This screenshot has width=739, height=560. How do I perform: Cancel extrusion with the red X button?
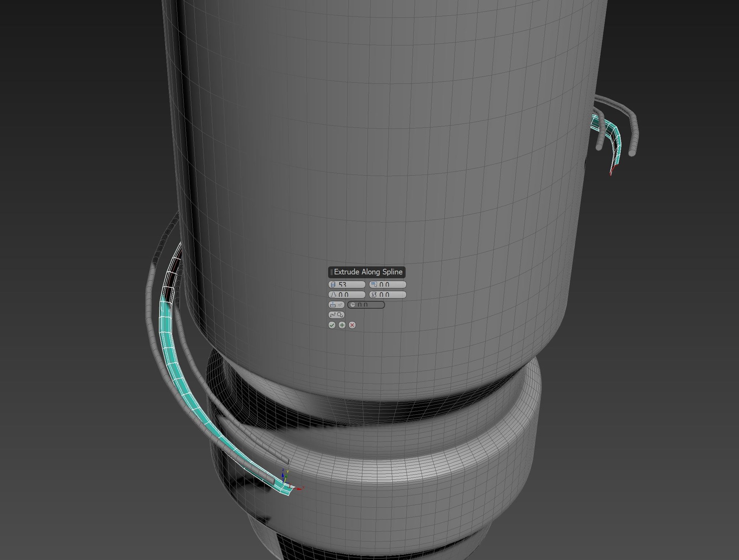[352, 325]
